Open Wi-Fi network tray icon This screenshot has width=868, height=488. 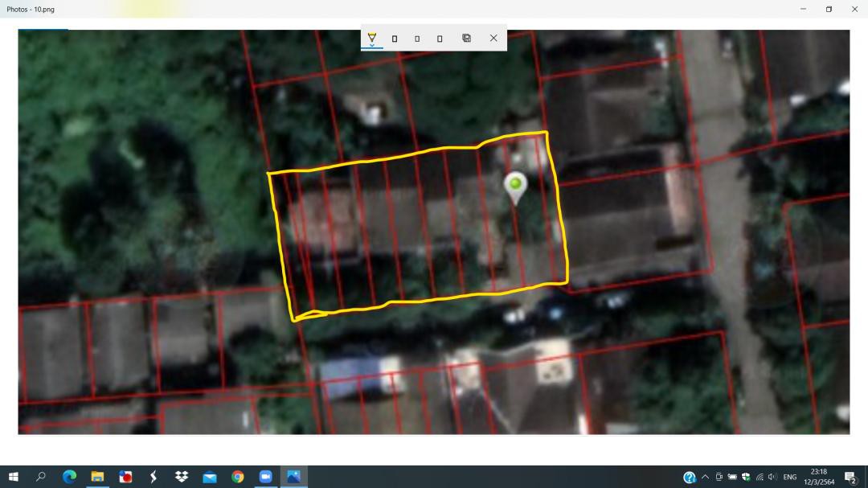[x=759, y=477]
